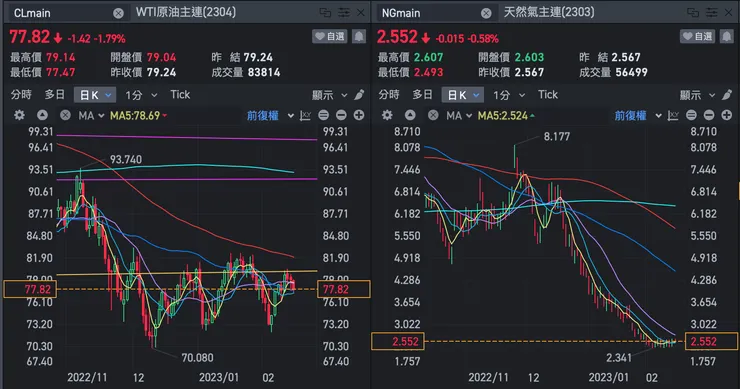Open indicator settings gear on natural gas chart
The image size is (740, 389).
pos(387,115)
